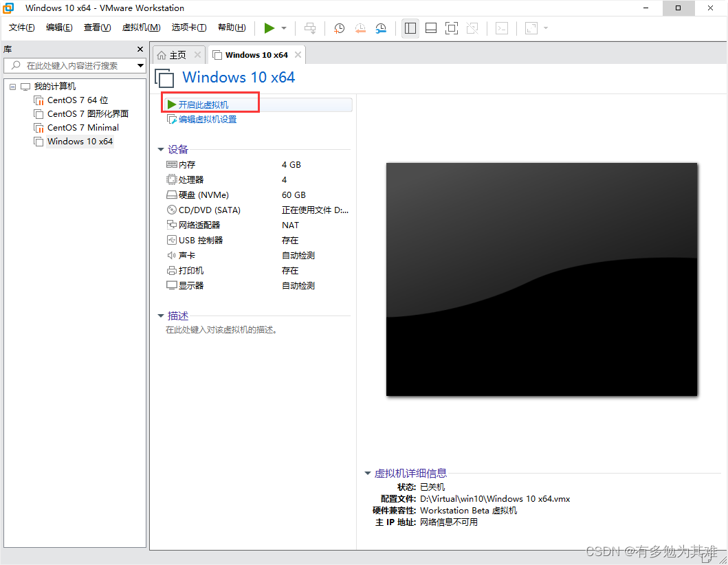Screen dimensions: 728x565
Task: Open the snapshot manager icon
Action: tap(381, 28)
